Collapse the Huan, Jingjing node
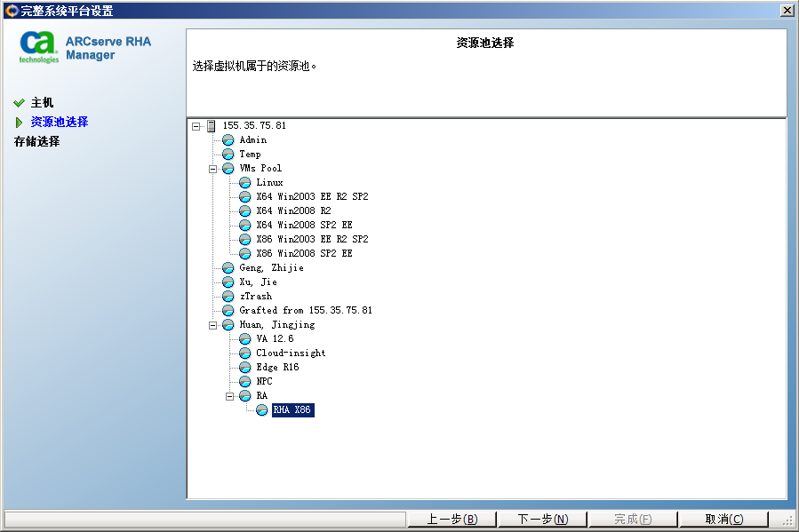 (213, 325)
